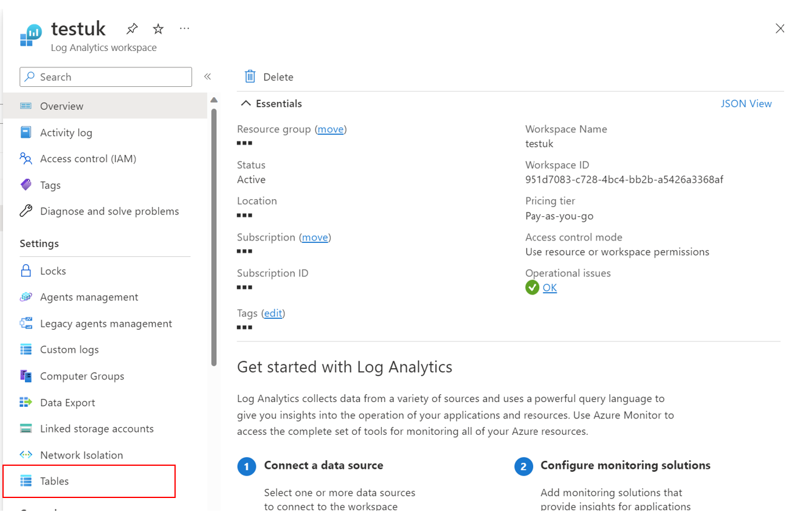Click the Overview menu icon
The width and height of the screenshot is (803, 532).
point(26,106)
